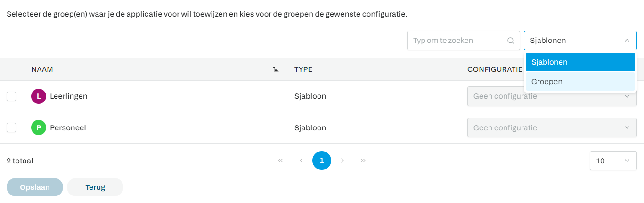Click the Terug button

tap(95, 187)
